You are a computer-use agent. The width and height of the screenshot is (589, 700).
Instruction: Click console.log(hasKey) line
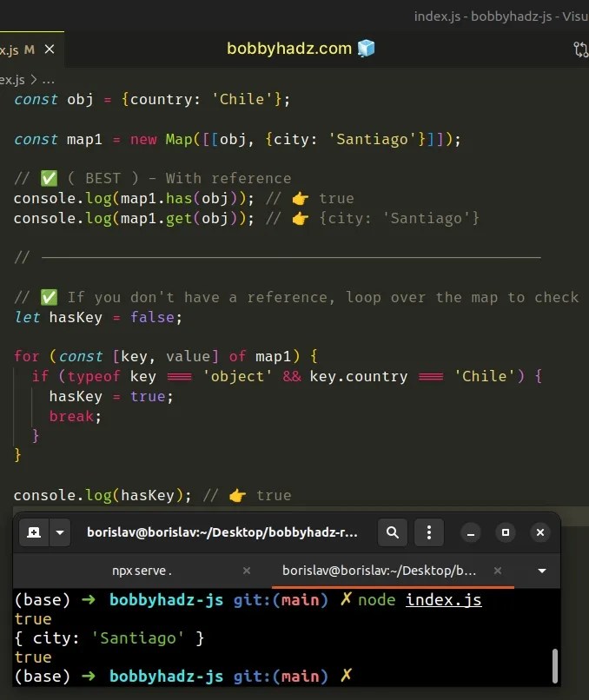tap(103, 495)
